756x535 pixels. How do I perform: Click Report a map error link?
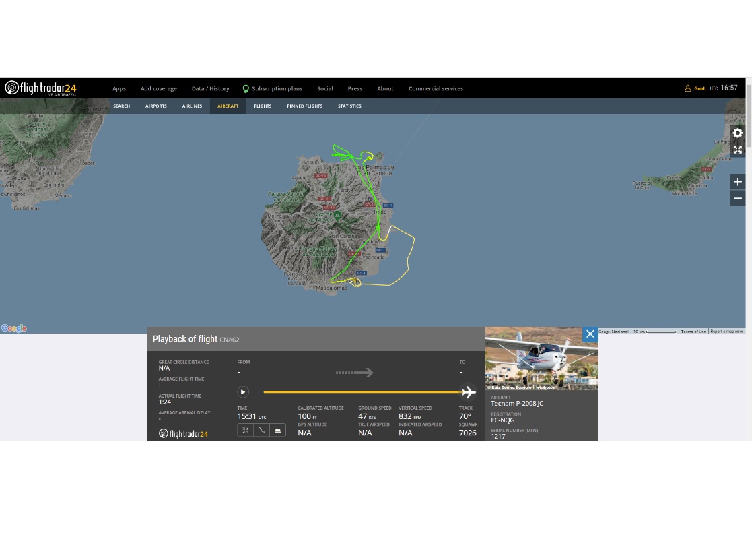pyautogui.click(x=726, y=332)
